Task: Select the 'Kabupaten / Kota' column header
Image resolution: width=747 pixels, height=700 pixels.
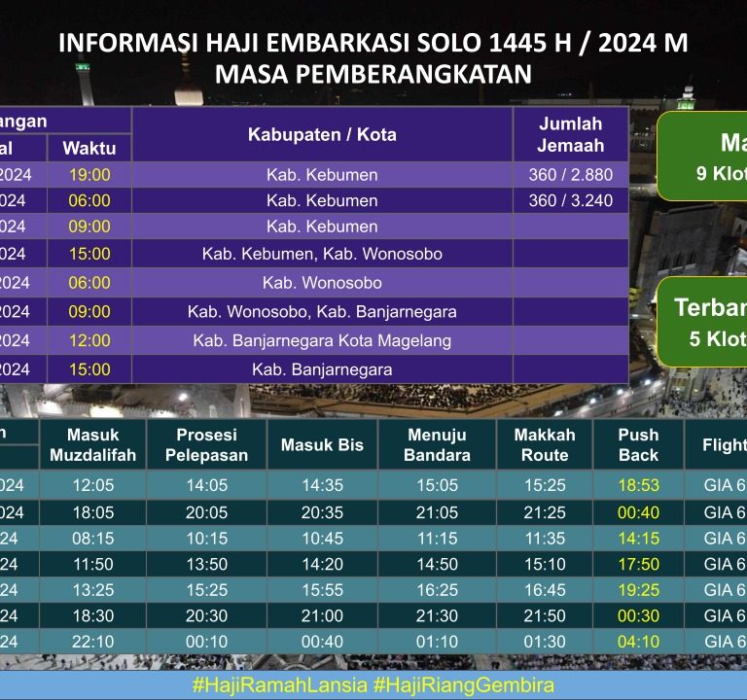Action: (x=322, y=134)
